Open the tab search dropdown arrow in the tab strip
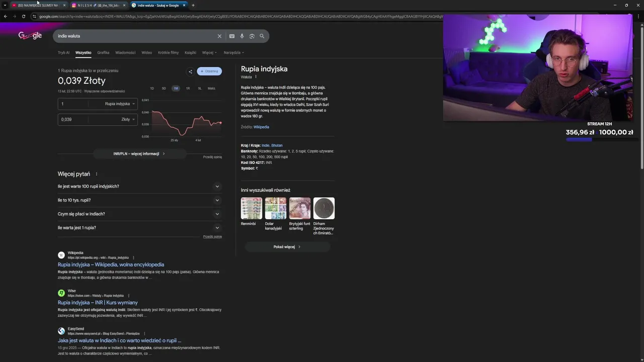Image resolution: width=644 pixels, height=362 pixels. [5, 5]
